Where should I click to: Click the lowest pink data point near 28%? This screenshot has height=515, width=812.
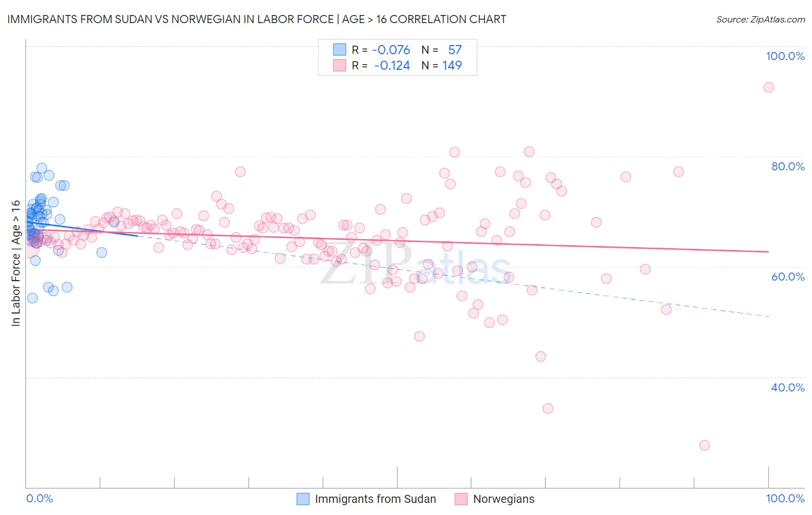(x=704, y=445)
